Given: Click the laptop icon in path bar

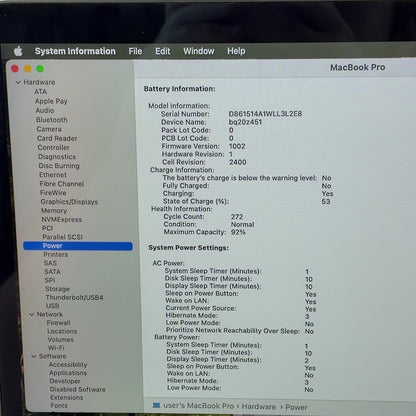Looking at the screenshot, I should pyautogui.click(x=156, y=405).
